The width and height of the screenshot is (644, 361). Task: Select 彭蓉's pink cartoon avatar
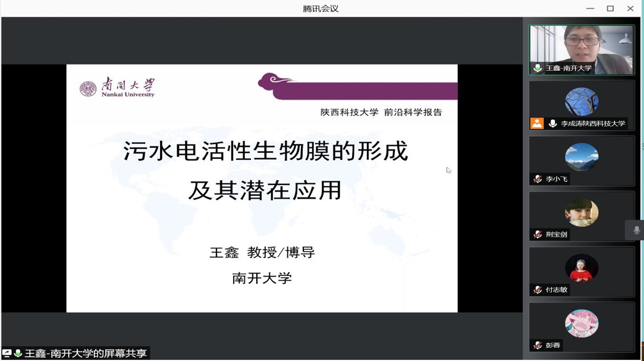click(582, 323)
